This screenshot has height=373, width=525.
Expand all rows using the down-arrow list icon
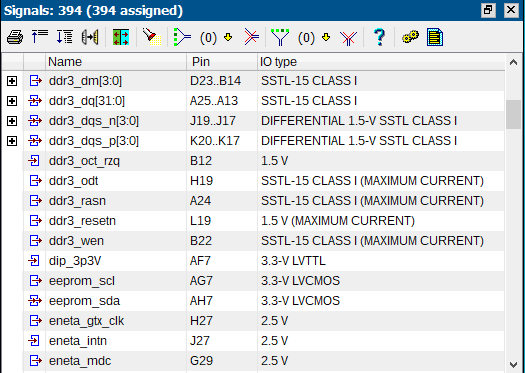(x=65, y=37)
